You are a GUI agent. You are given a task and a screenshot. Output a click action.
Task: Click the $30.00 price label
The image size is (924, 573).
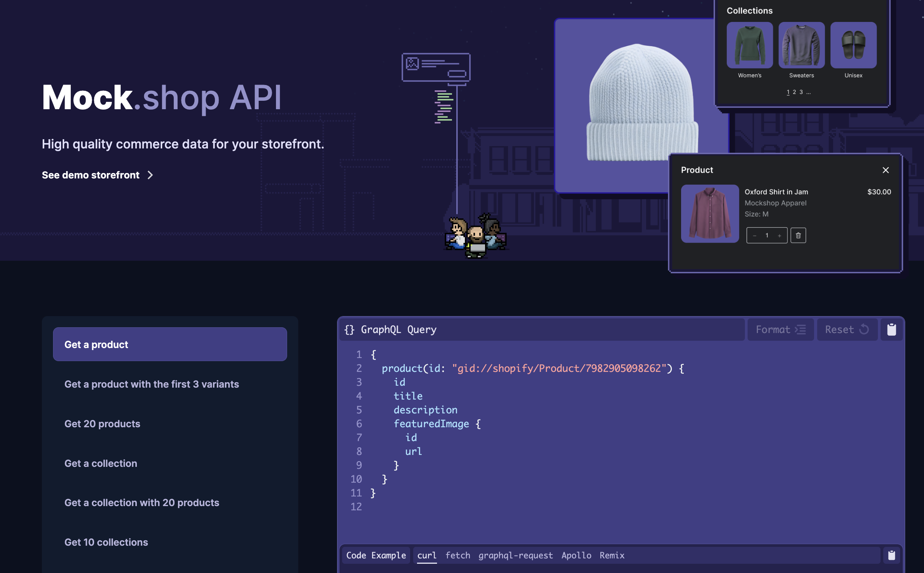(879, 192)
